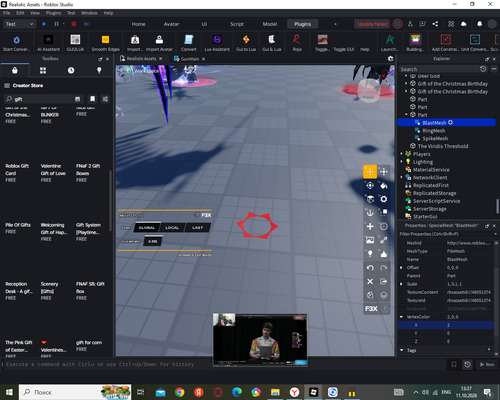This screenshot has height=400, width=500.
Task: Switch to the Home ribbon tab
Action: coord(138,24)
